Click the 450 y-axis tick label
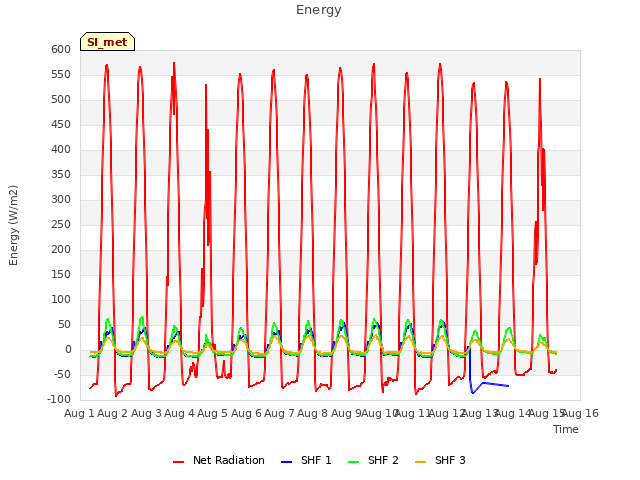 click(x=61, y=124)
